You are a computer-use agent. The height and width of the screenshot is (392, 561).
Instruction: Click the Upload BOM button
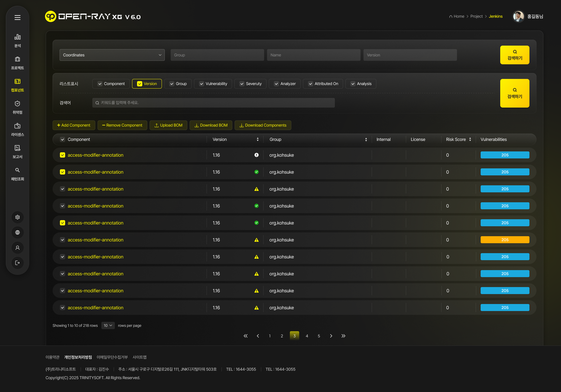tap(168, 125)
